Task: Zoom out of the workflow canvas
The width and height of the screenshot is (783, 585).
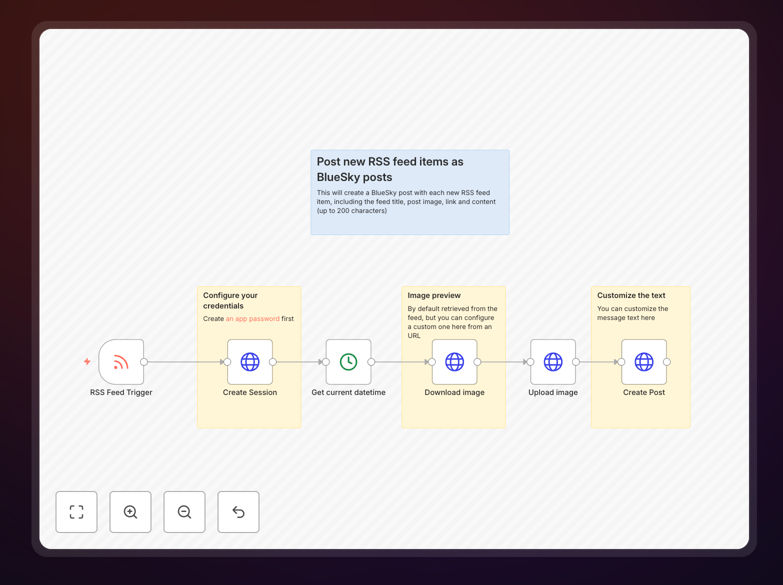Action: point(184,512)
